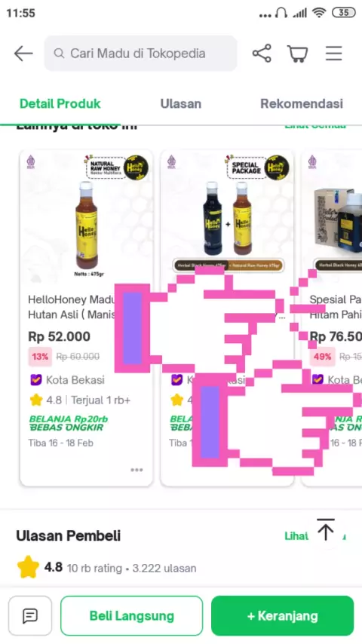Tap the + Keranjang button
Viewport: 362px width, 644px height.
click(x=282, y=615)
